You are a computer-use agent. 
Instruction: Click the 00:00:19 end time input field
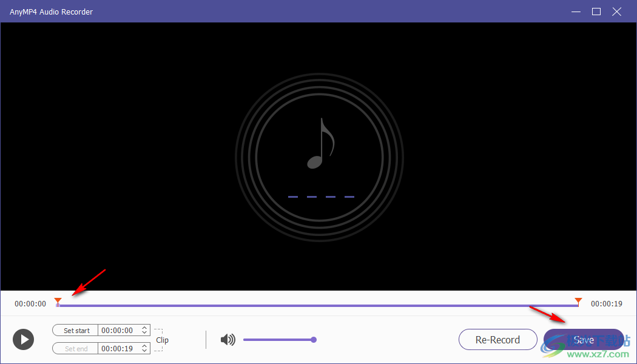pyautogui.click(x=118, y=348)
